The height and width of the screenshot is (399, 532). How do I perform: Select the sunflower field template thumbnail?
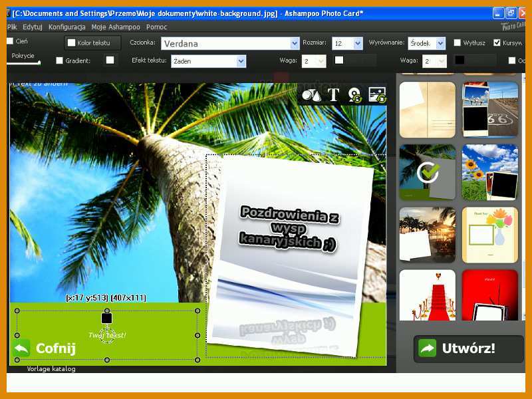[490, 172]
